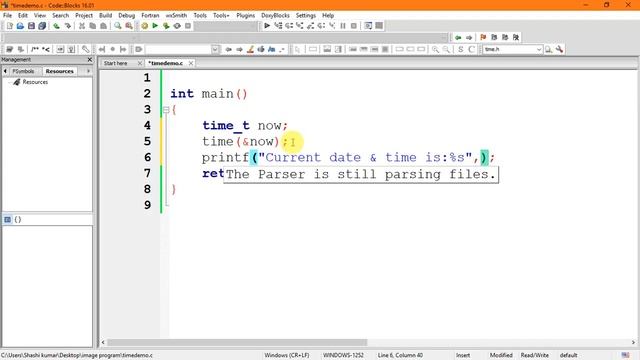
Task: Click the language flag in status bar
Action: [625, 355]
